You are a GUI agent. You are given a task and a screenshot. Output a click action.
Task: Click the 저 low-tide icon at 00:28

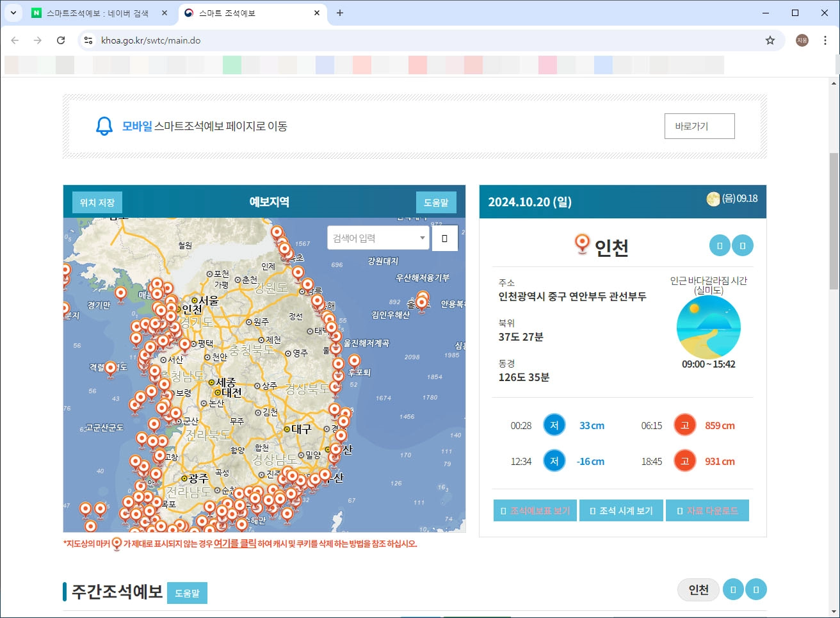click(x=554, y=425)
